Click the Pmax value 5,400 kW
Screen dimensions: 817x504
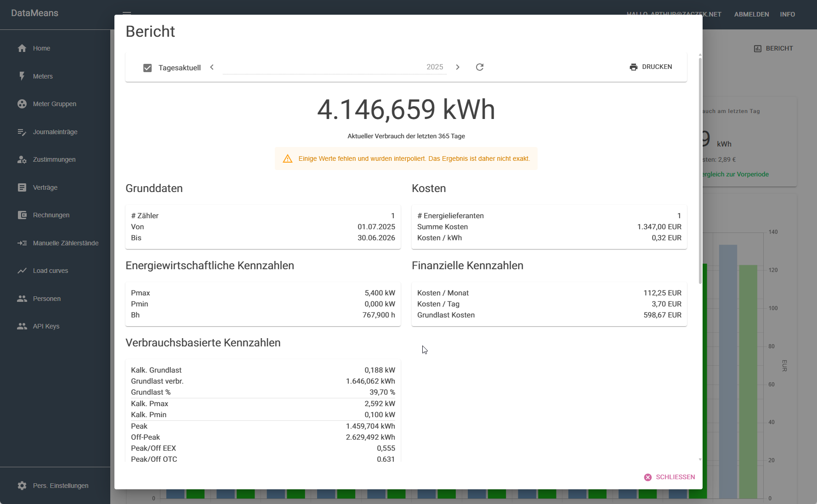(x=380, y=293)
